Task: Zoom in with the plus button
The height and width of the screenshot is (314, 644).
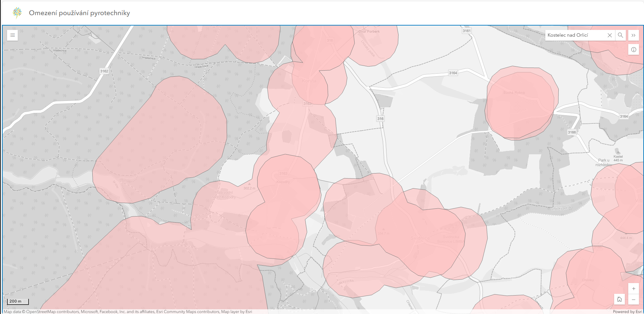Action: pos(633,288)
